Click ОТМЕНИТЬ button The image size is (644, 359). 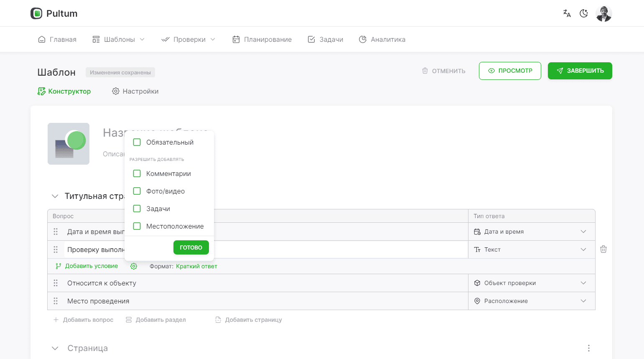[x=443, y=71]
